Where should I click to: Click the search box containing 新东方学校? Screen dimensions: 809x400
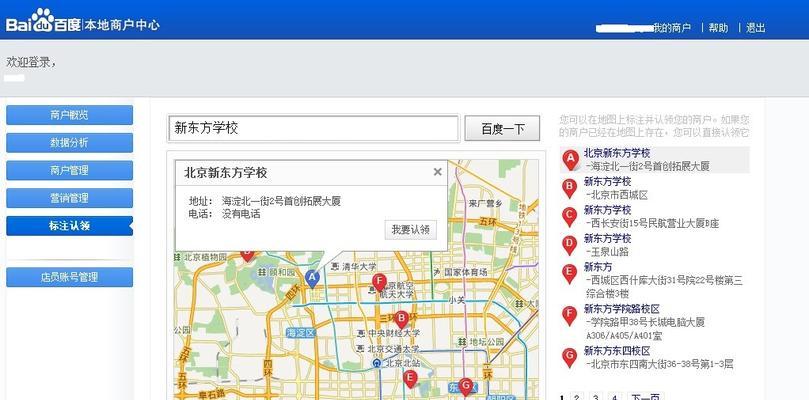(x=313, y=129)
